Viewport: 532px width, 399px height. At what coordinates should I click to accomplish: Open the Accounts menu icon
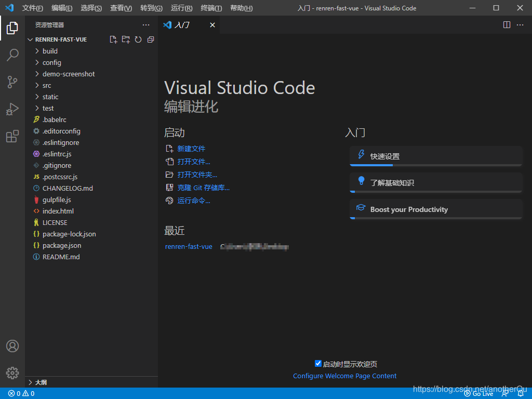(12, 346)
